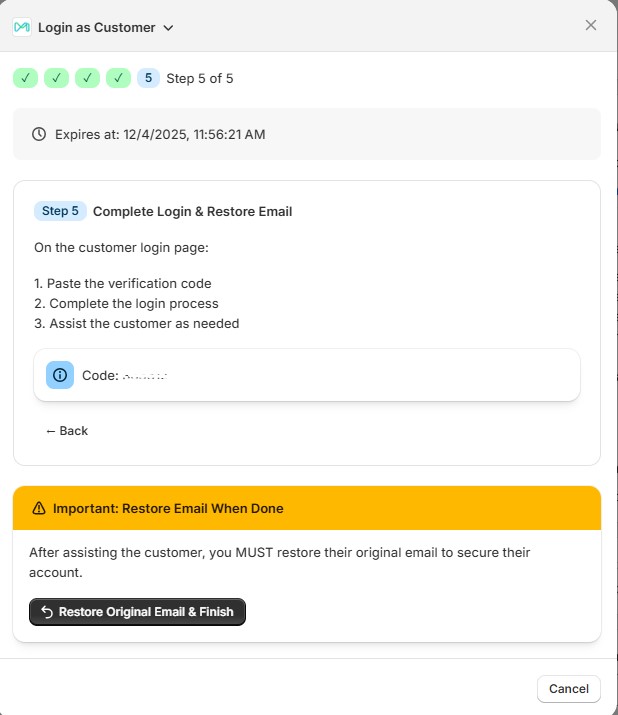
Task: Select the blurred verification code value
Action: 144,375
